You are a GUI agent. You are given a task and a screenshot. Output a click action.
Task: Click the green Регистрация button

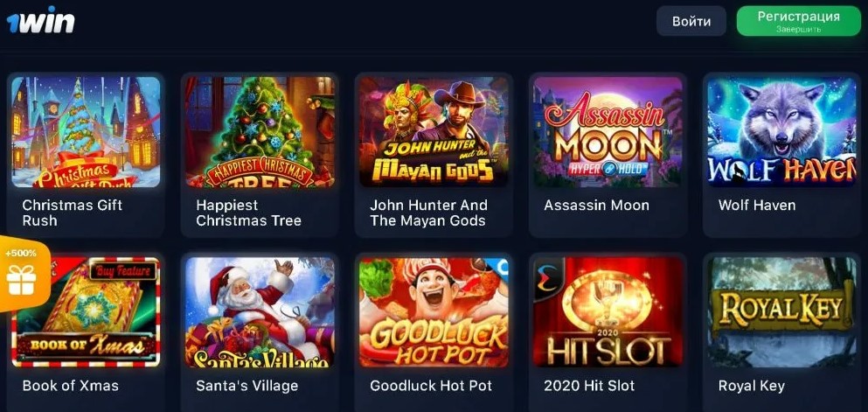click(x=798, y=21)
